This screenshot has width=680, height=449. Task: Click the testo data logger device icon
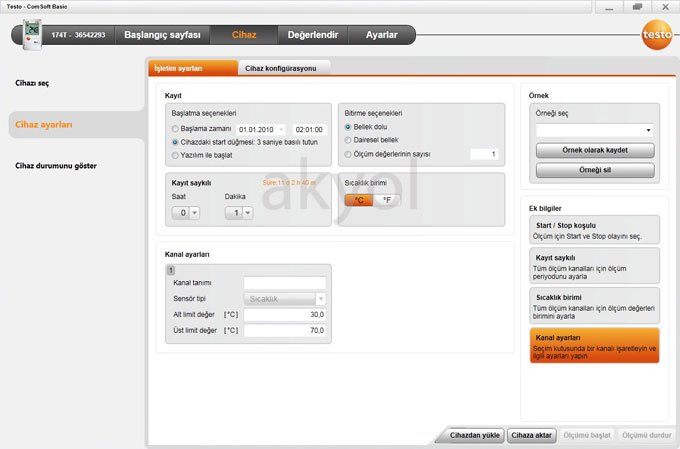pyautogui.click(x=33, y=35)
